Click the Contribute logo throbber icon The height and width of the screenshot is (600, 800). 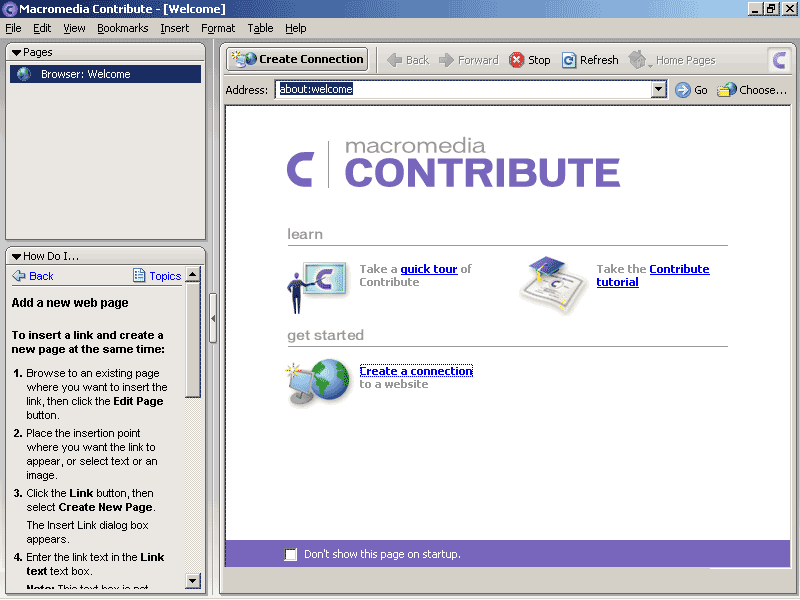click(x=779, y=60)
